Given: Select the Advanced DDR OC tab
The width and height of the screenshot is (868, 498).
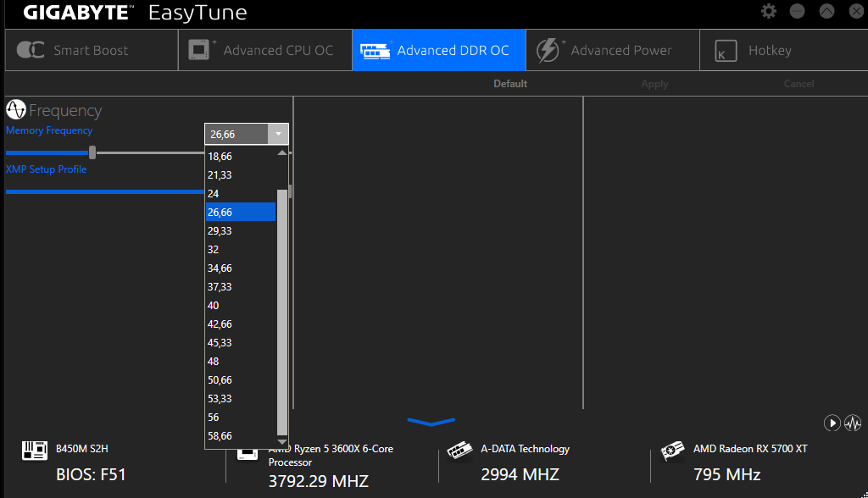Looking at the screenshot, I should (x=439, y=50).
